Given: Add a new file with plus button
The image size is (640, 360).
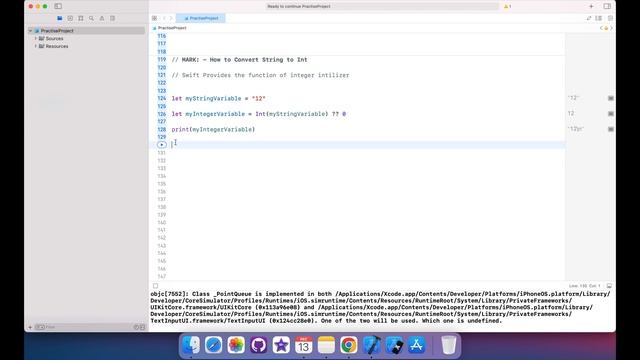Looking at the screenshot, I should (x=30, y=327).
